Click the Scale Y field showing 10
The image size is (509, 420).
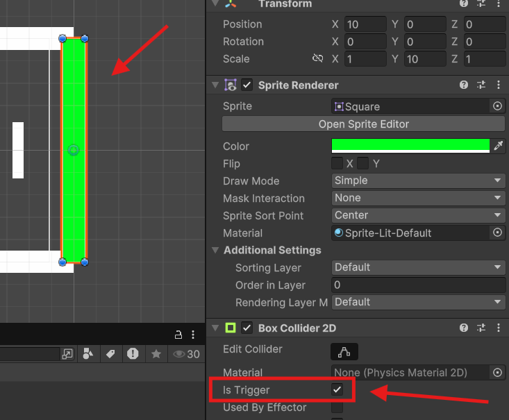425,59
